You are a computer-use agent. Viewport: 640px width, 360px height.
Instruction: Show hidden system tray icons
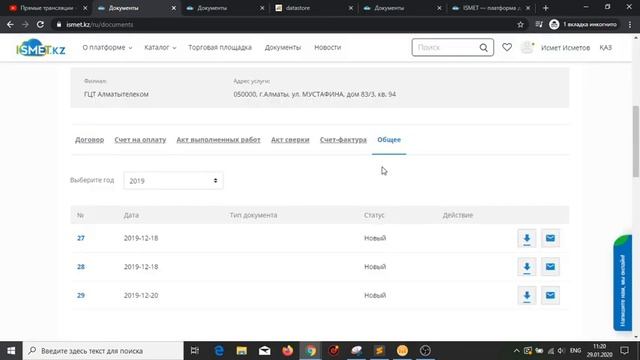[x=516, y=351]
